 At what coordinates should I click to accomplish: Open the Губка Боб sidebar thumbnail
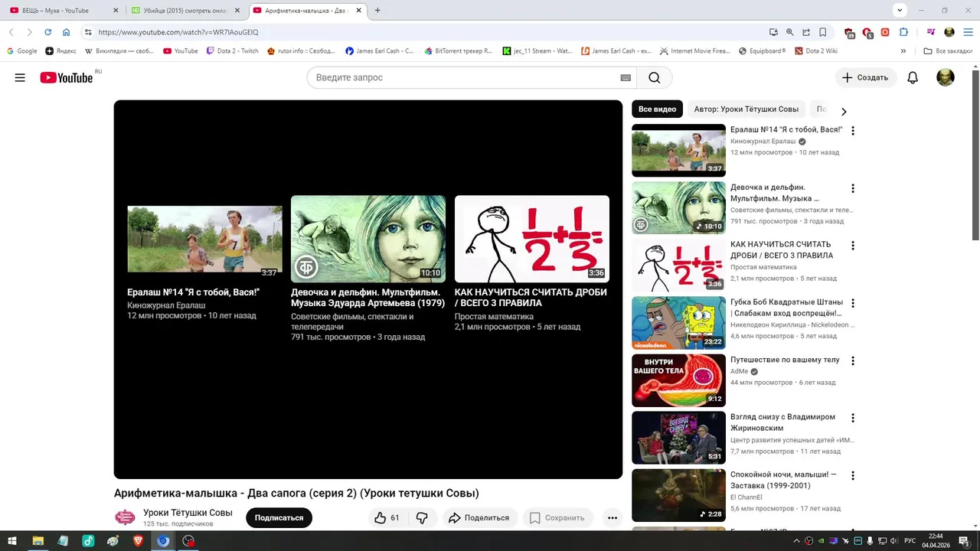click(x=678, y=323)
